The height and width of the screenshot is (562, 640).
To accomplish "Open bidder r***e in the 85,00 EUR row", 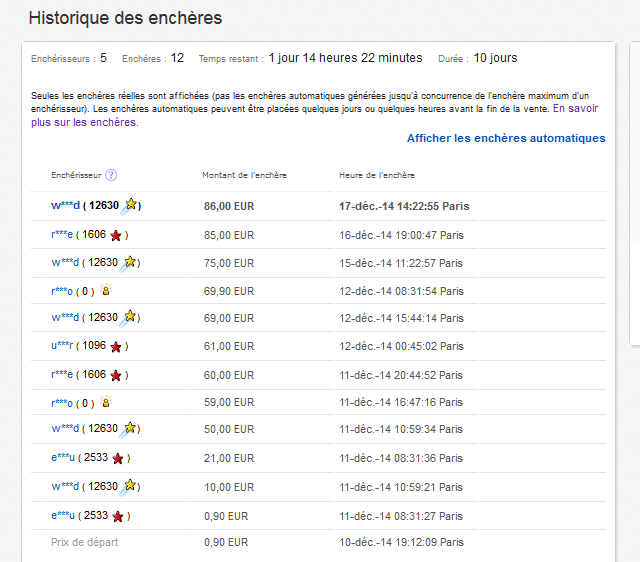I will point(62,235).
